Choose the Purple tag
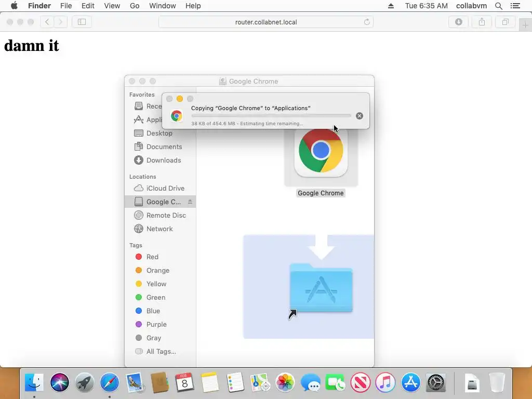The image size is (532, 399). pos(160,324)
